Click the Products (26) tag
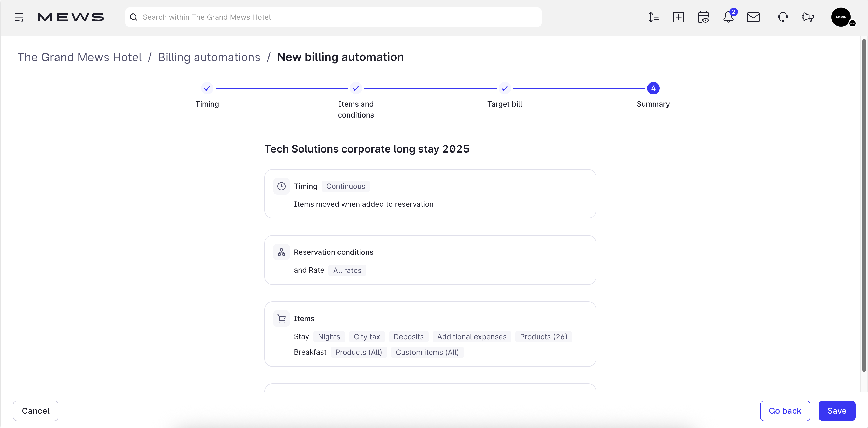 (x=543, y=337)
